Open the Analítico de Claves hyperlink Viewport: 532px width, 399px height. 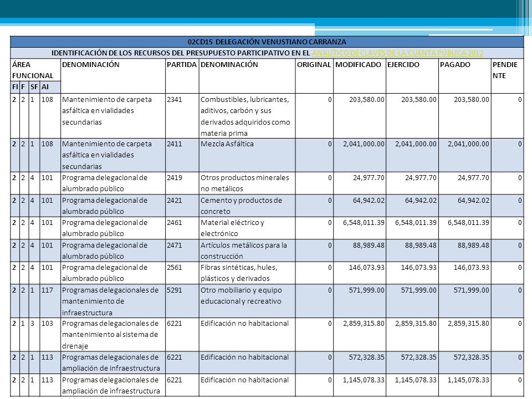coord(397,53)
